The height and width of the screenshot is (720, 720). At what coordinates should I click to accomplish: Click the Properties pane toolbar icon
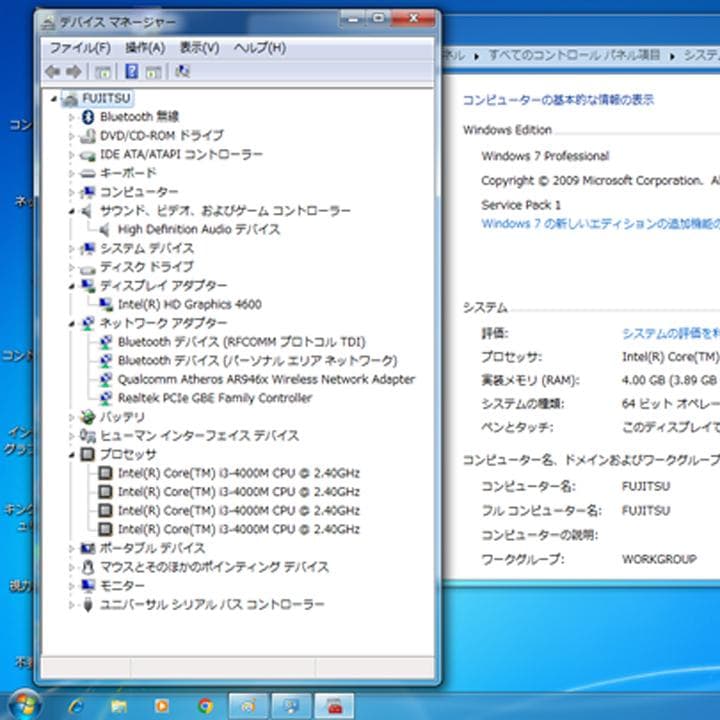pyautogui.click(x=153, y=72)
